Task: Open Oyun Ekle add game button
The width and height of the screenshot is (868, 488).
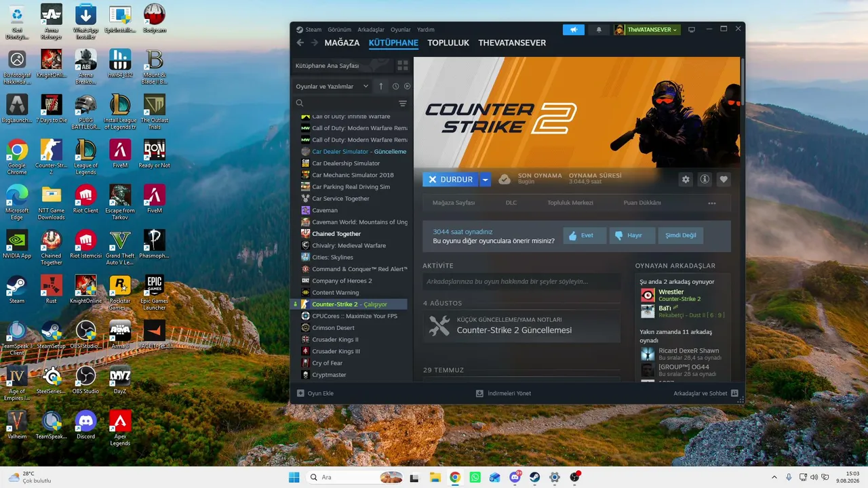Action: tap(315, 393)
